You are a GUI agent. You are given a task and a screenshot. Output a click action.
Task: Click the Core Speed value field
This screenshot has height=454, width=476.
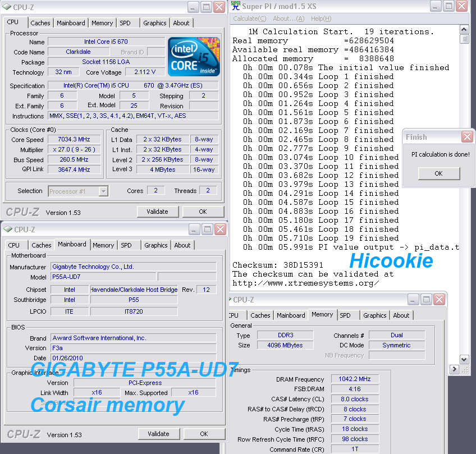tap(74, 139)
